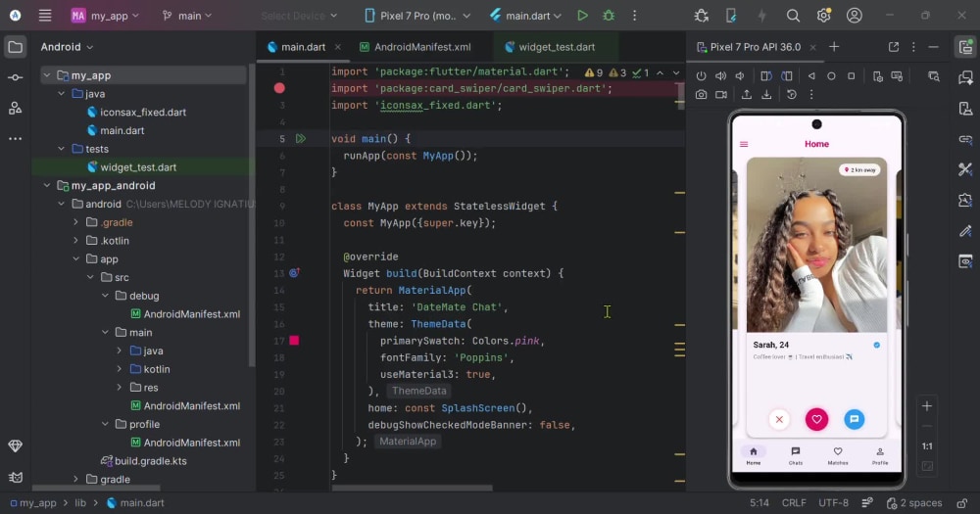Expand the res folder
The image size is (980, 514).
click(120, 388)
